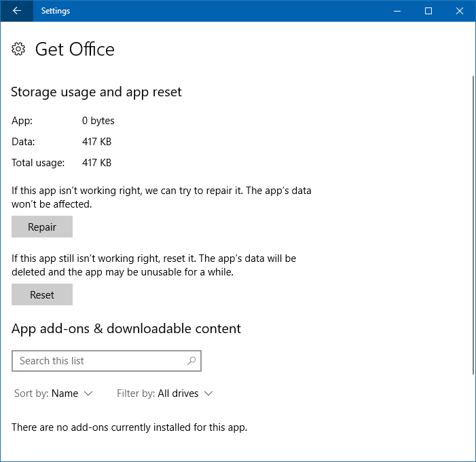Click 'App add-ons & downloadable content' heading
This screenshot has height=462, width=476.
pyautogui.click(x=126, y=329)
